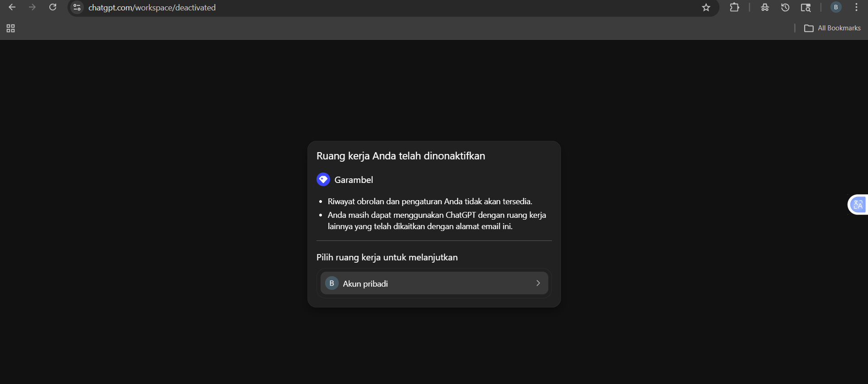This screenshot has height=384, width=868.
Task: Open the browser three-dot menu
Action: click(x=856, y=7)
